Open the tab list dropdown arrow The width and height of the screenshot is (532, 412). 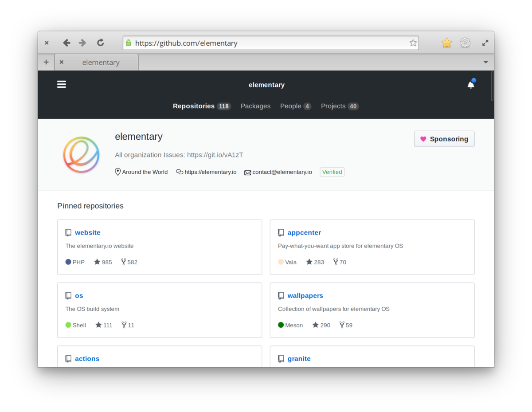coord(485,62)
